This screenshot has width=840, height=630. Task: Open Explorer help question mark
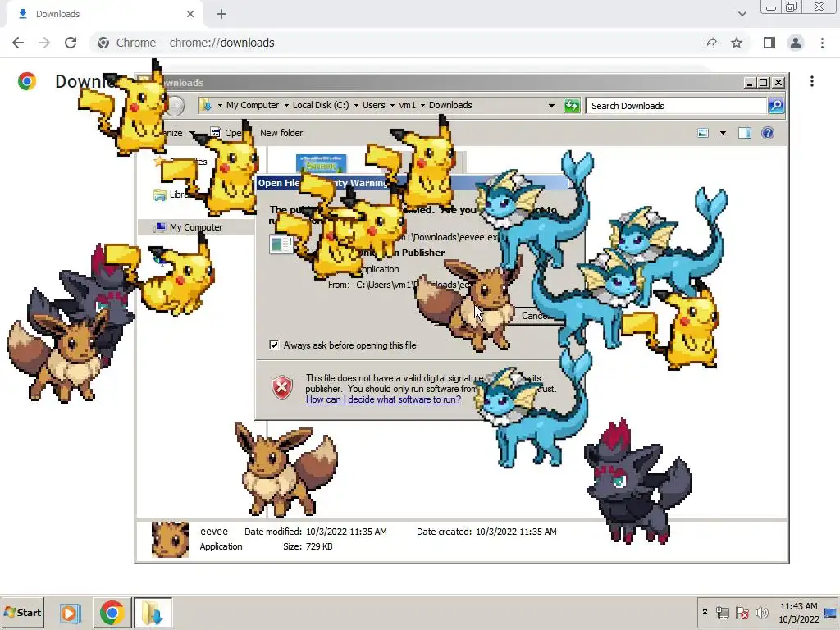(x=767, y=133)
